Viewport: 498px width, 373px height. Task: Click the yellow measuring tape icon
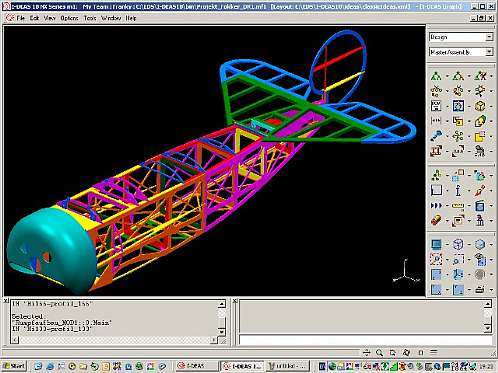pyautogui.click(x=458, y=206)
